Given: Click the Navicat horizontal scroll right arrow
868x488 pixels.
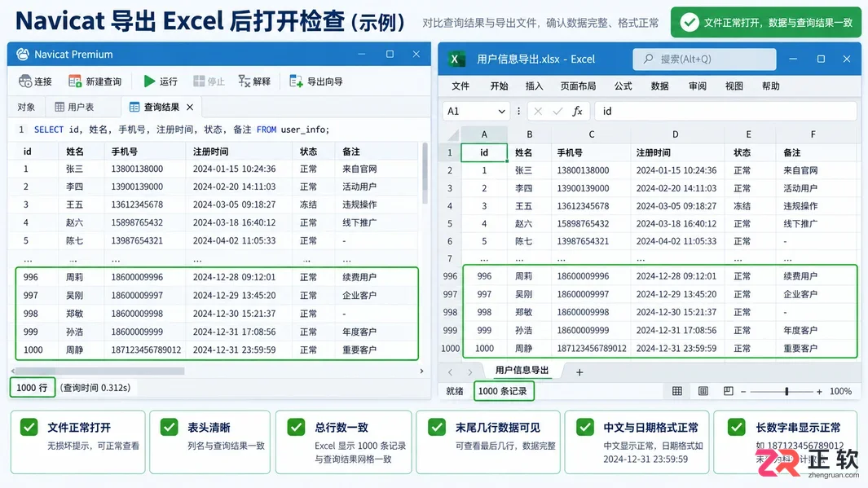Looking at the screenshot, I should tap(421, 371).
